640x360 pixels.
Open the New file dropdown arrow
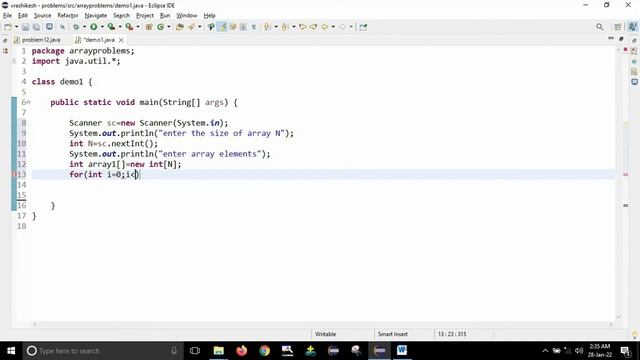coord(16,27)
